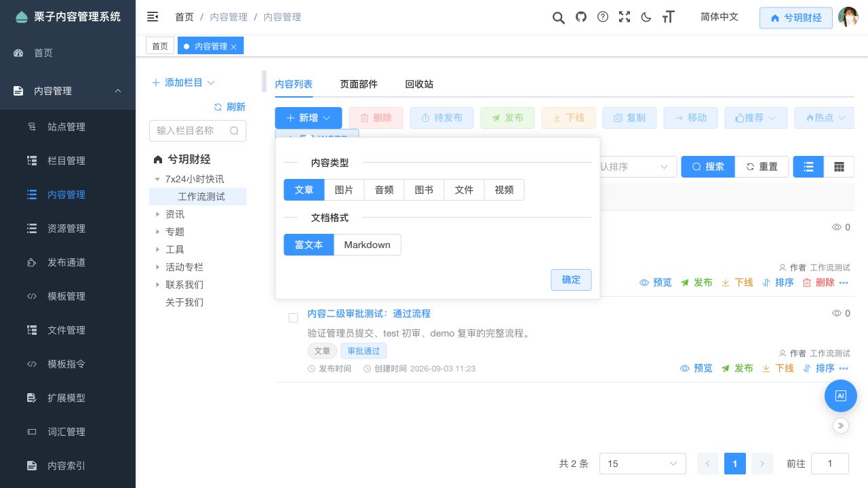Confirm with the 确定 button

pyautogui.click(x=571, y=280)
